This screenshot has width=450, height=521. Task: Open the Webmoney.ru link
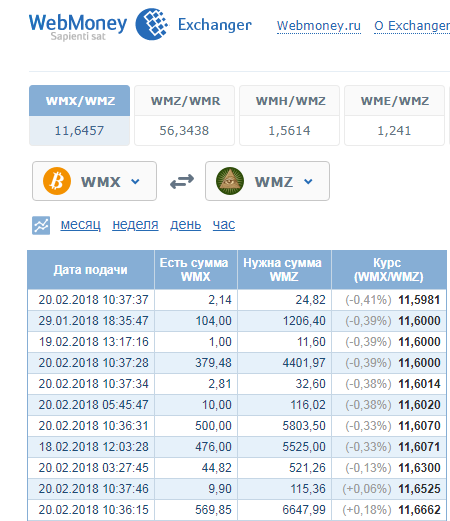pos(319,26)
